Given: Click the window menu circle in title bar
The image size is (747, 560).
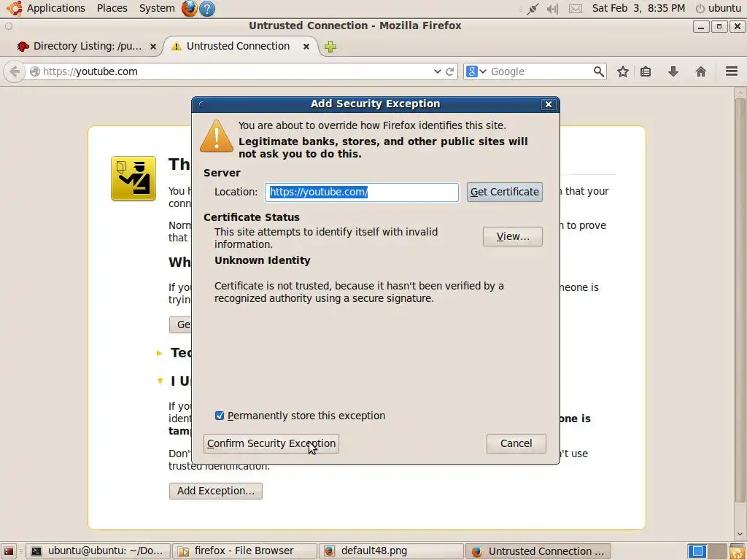Looking at the screenshot, I should tap(9, 26).
